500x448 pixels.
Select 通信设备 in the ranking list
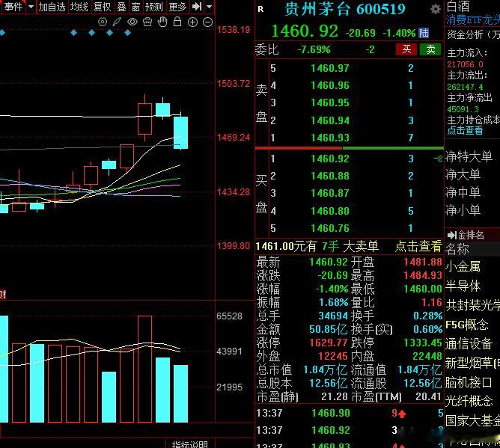coord(469,343)
